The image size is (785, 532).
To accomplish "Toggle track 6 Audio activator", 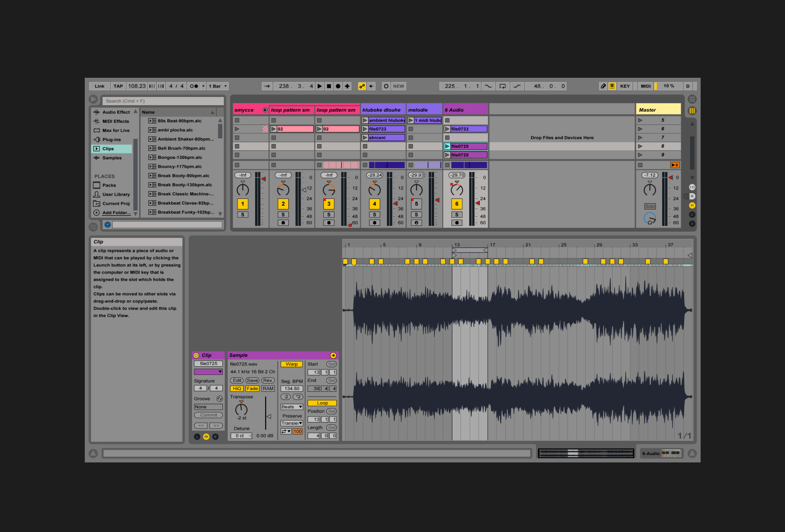I will (x=457, y=204).
